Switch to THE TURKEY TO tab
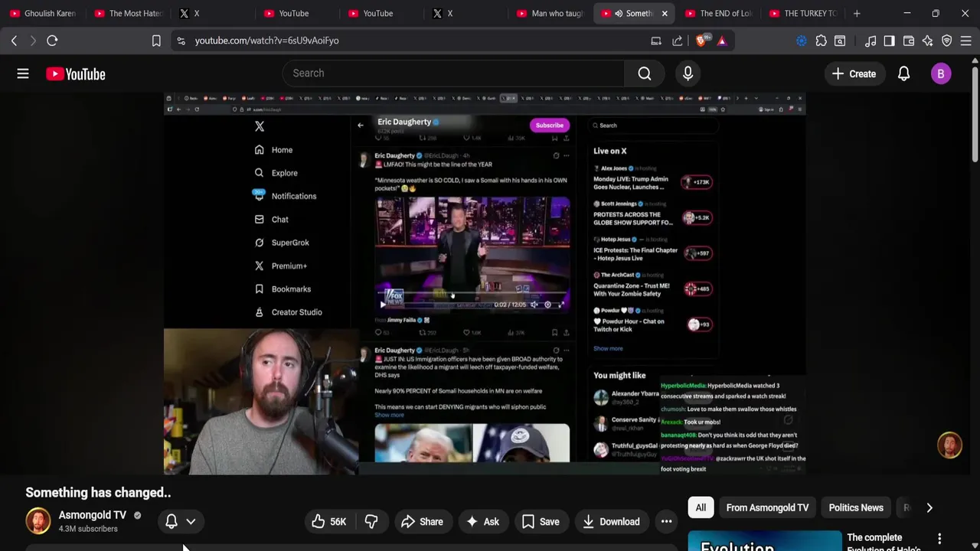 [x=803, y=13]
